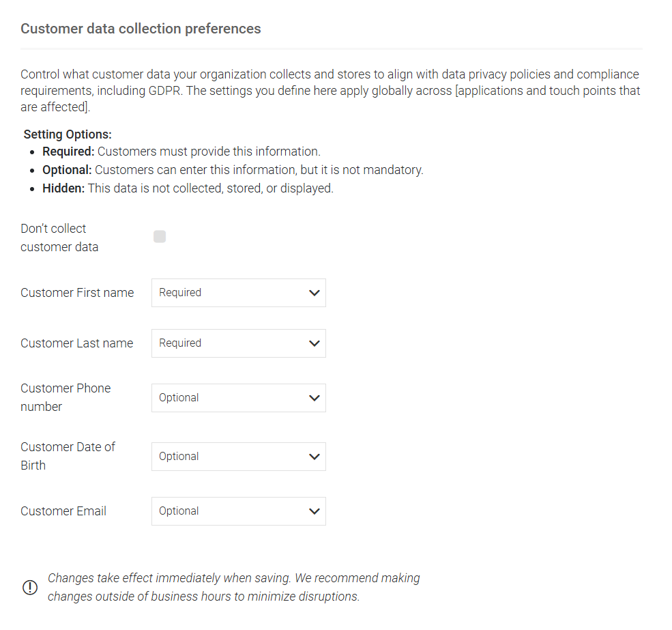Click the bold "Hidden:" option description
Screen dimensions: 672x630
click(63, 188)
